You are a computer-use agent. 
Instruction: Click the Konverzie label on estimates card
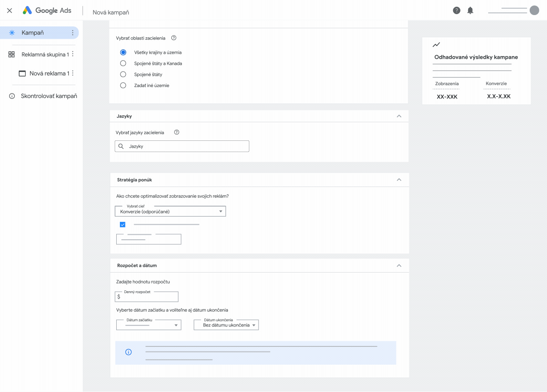pos(496,84)
